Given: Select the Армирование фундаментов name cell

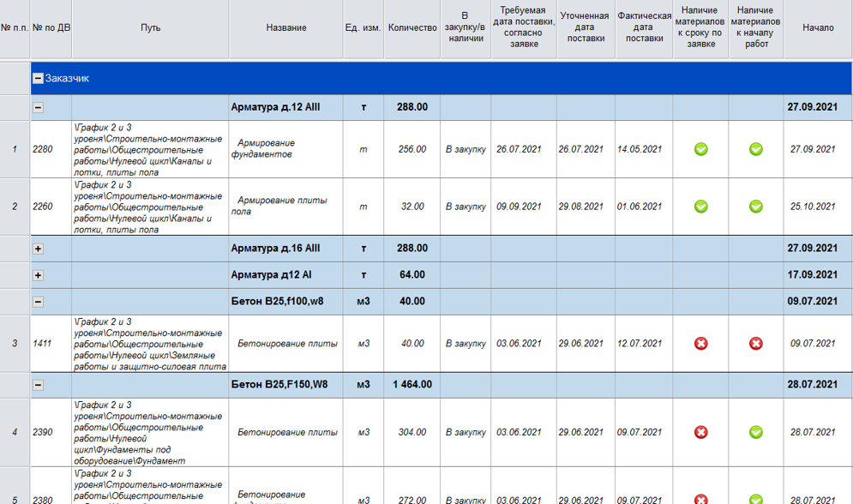Looking at the screenshot, I should click(x=286, y=149).
